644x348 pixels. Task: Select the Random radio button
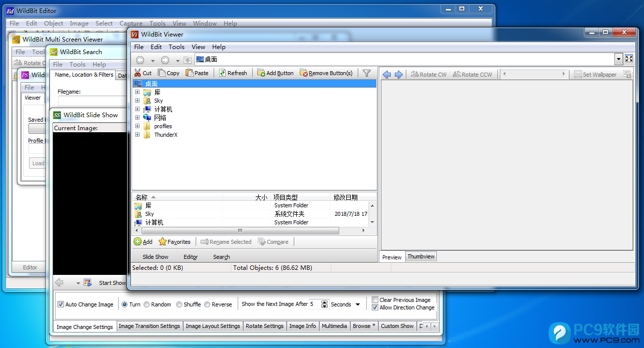tap(147, 304)
